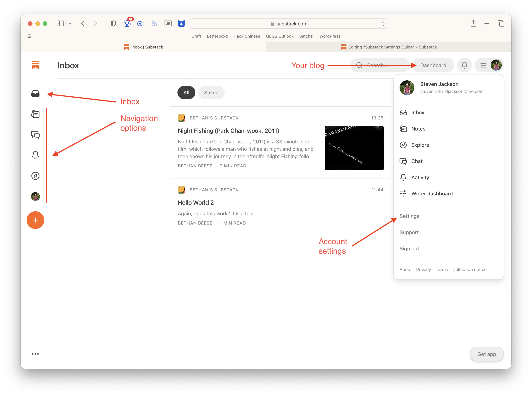
Task: Open Inbox from the left sidebar icon
Action: pyautogui.click(x=35, y=93)
